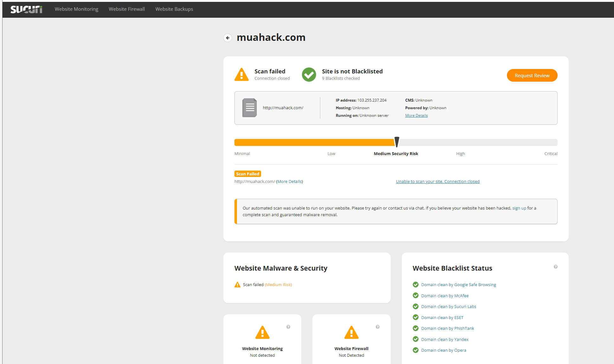Click check icon next to ESET

click(x=416, y=317)
